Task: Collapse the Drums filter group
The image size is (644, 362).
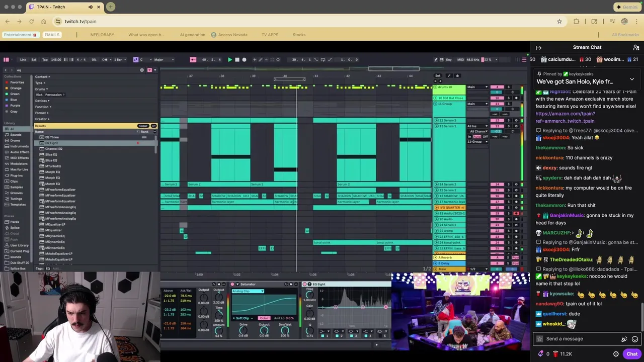Action: pyautogui.click(x=41, y=89)
